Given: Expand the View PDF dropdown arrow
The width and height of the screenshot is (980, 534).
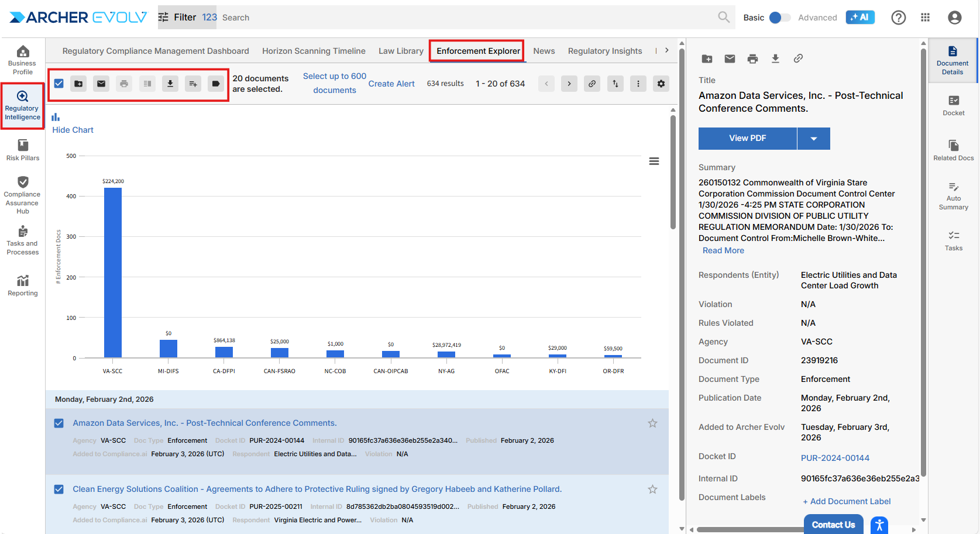Looking at the screenshot, I should (x=813, y=139).
